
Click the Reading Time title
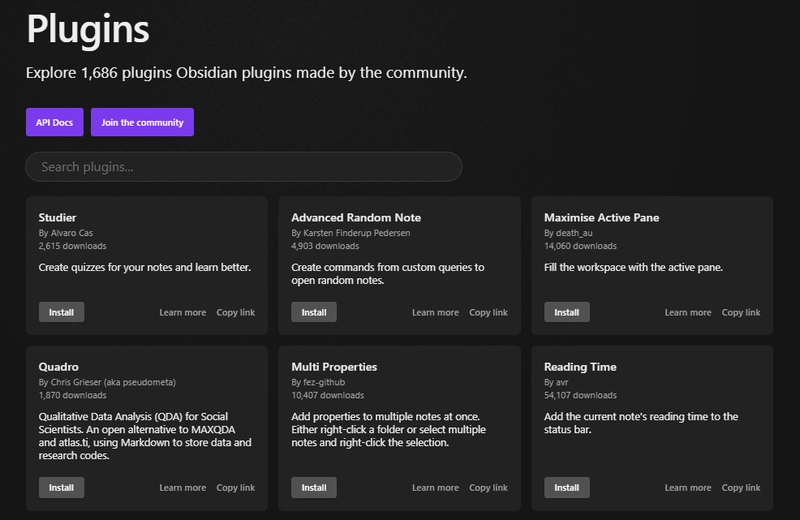pyautogui.click(x=580, y=367)
